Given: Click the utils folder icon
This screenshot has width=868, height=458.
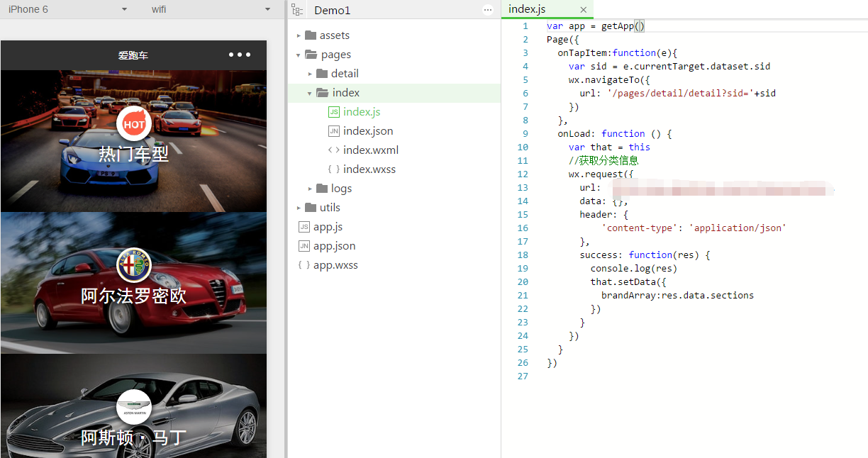Looking at the screenshot, I should [x=311, y=208].
